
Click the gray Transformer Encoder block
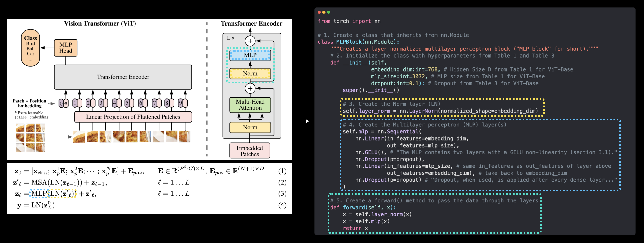click(x=123, y=77)
